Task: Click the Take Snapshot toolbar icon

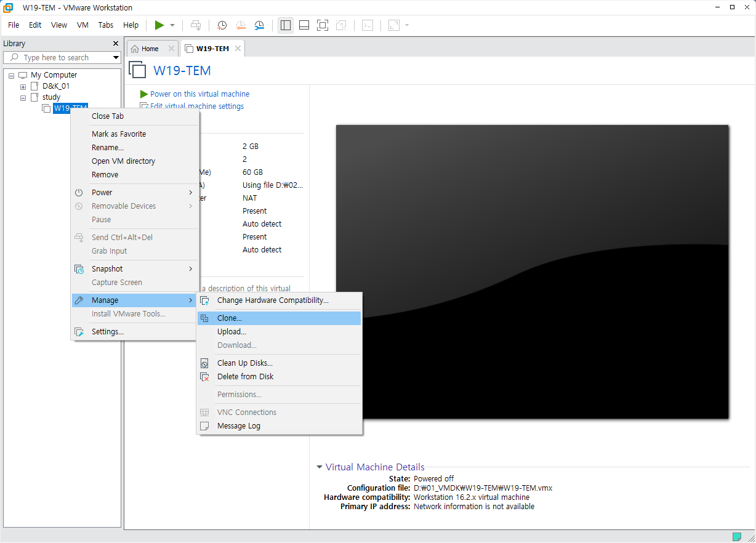Action: 222,25
